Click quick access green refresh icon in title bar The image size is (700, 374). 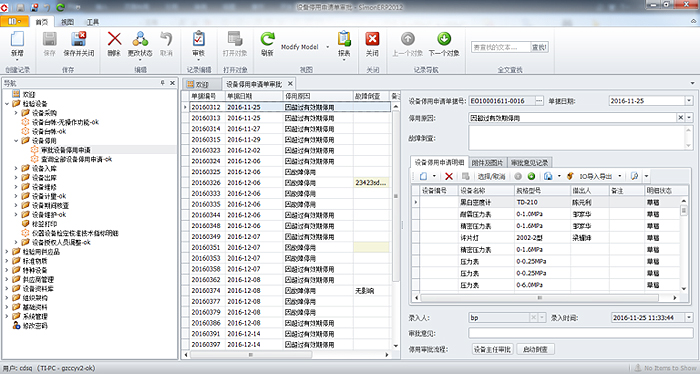point(60,7)
